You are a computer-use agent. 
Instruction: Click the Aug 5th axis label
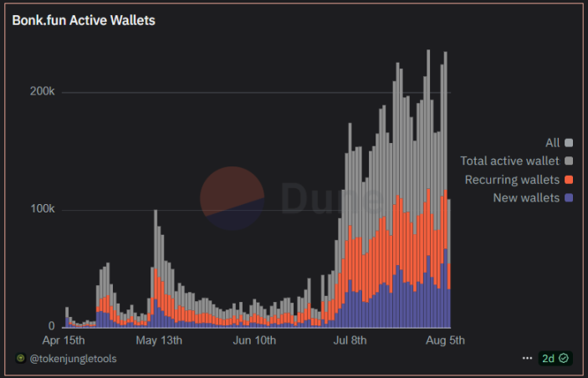pyautogui.click(x=445, y=340)
